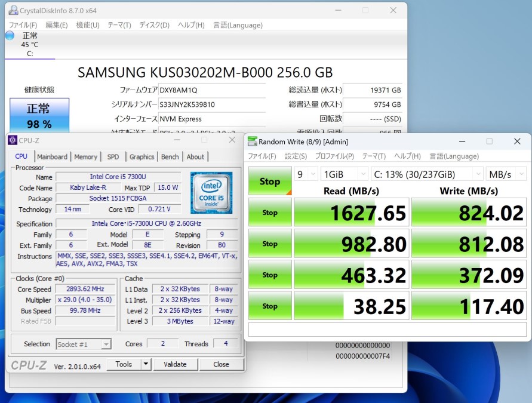
Task: Click the firmware field DXY8AM1Q
Action: [212, 90]
